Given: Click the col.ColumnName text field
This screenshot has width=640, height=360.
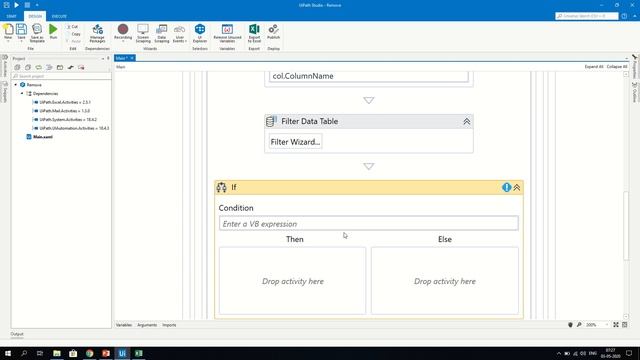Looking at the screenshot, I should click(x=369, y=76).
